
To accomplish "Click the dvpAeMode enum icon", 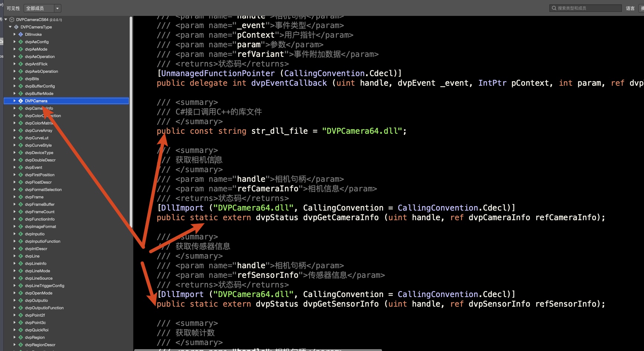I will 21,49.
